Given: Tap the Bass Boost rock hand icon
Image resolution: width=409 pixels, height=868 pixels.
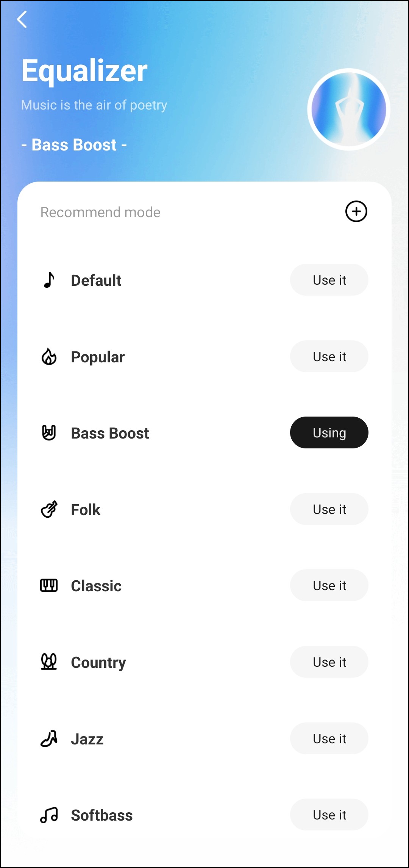Looking at the screenshot, I should click(49, 433).
